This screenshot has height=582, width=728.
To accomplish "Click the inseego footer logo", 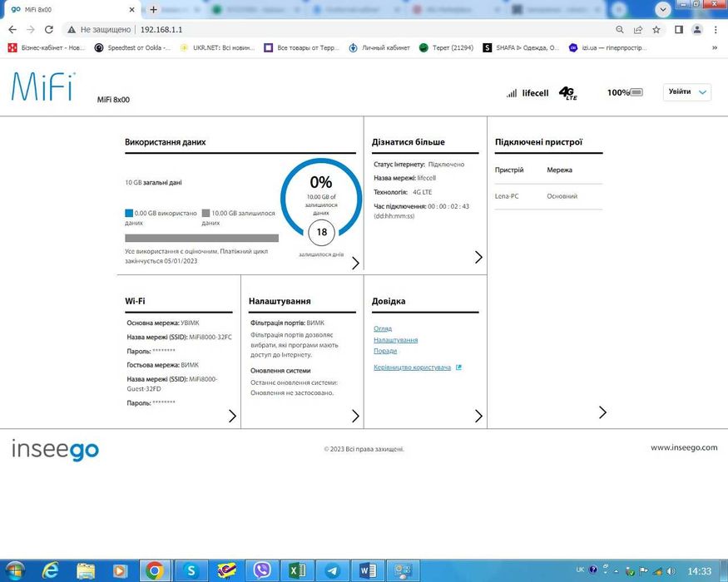I will [55, 450].
